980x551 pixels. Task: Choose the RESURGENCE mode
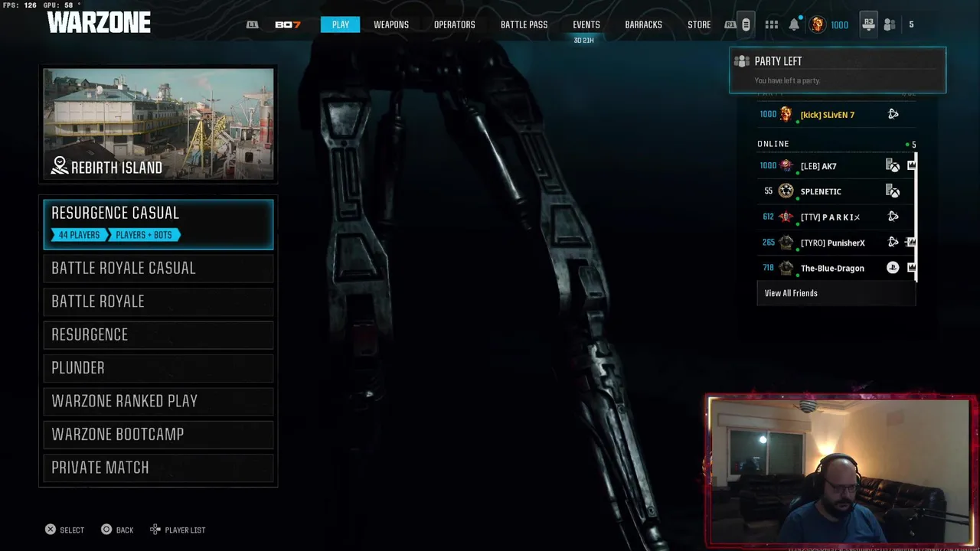coord(158,334)
